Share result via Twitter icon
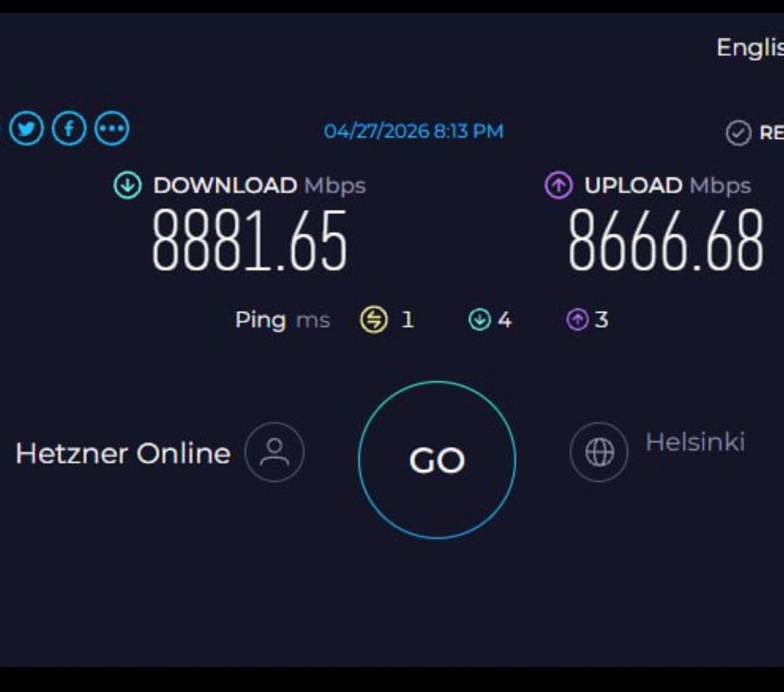Image resolution: width=784 pixels, height=692 pixels. [26, 129]
